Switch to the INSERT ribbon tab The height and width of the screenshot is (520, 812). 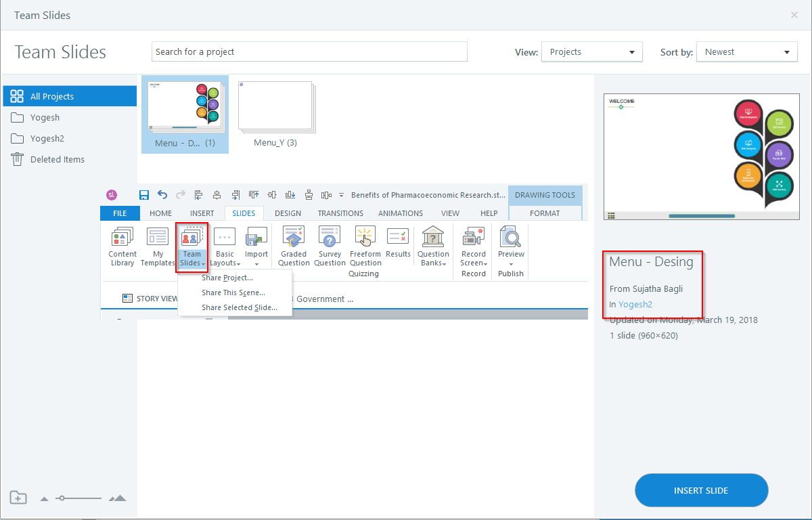(x=202, y=213)
